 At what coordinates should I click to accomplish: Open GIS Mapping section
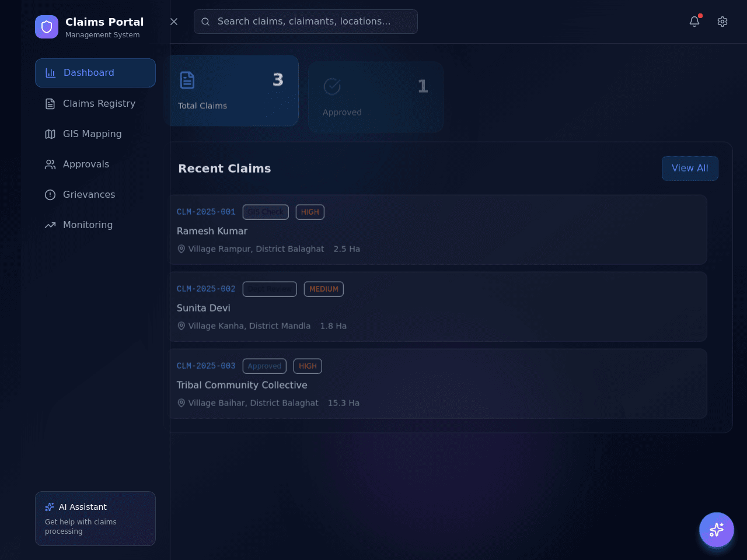[x=95, y=134]
